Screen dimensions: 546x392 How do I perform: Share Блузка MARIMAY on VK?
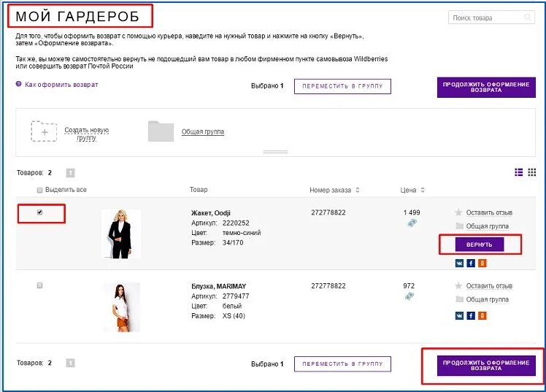tap(459, 315)
